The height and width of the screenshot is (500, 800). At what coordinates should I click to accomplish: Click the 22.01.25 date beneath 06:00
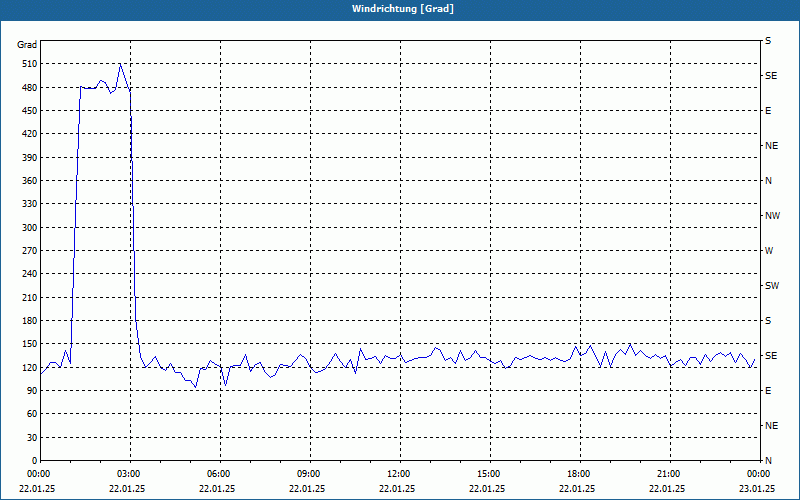click(x=217, y=488)
